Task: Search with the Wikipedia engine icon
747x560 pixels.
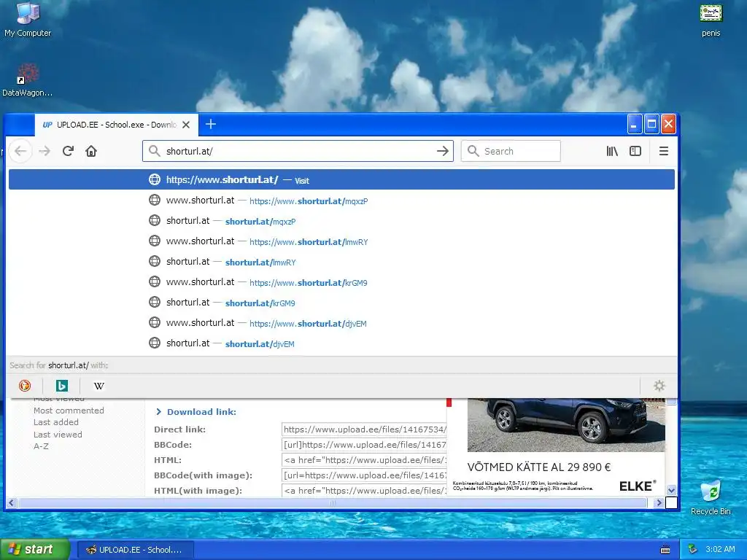Action: tap(98, 386)
